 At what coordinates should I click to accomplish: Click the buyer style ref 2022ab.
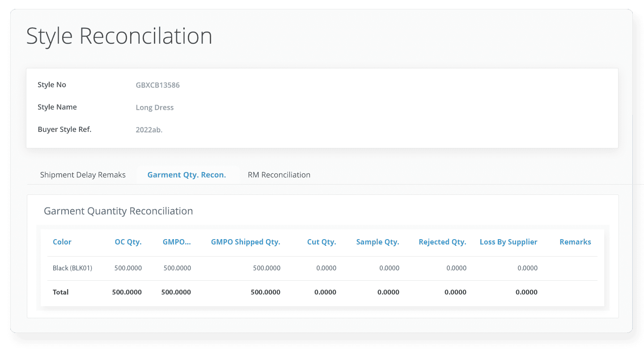click(x=149, y=130)
